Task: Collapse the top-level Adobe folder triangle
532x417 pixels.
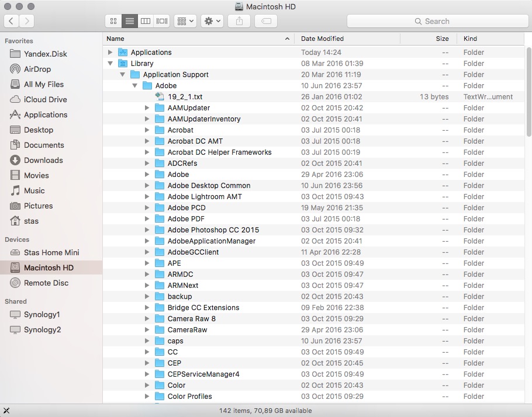Action: coord(134,86)
